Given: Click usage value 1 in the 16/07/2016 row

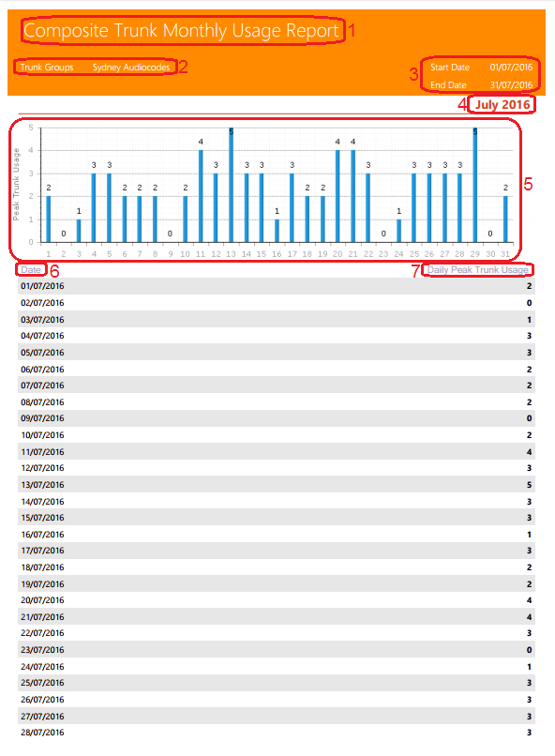Looking at the screenshot, I should click(529, 535).
